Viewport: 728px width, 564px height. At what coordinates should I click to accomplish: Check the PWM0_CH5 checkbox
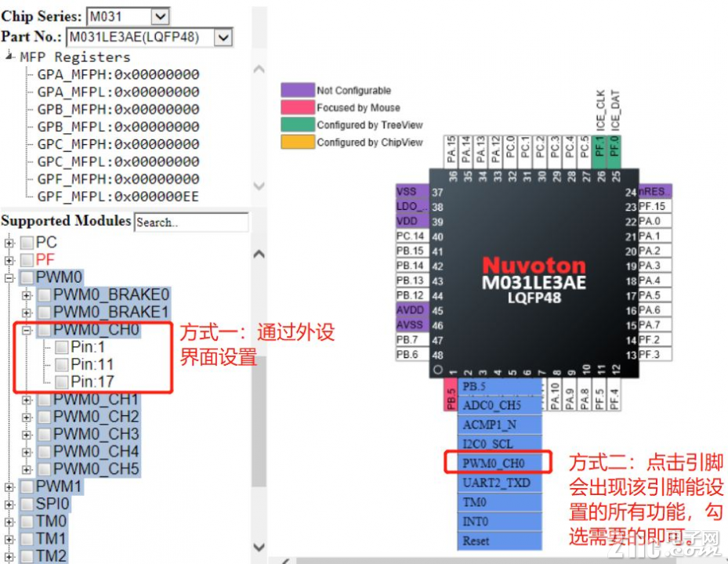45,469
